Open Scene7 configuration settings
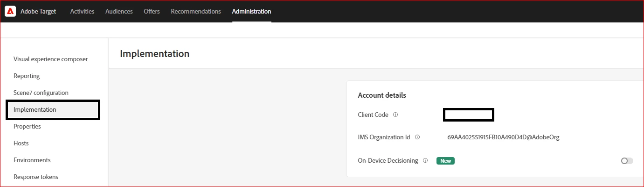Viewport: 644px width, 187px height. point(41,93)
